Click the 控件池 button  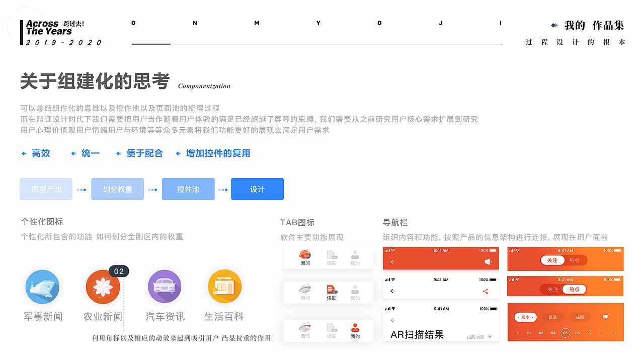coord(188,189)
